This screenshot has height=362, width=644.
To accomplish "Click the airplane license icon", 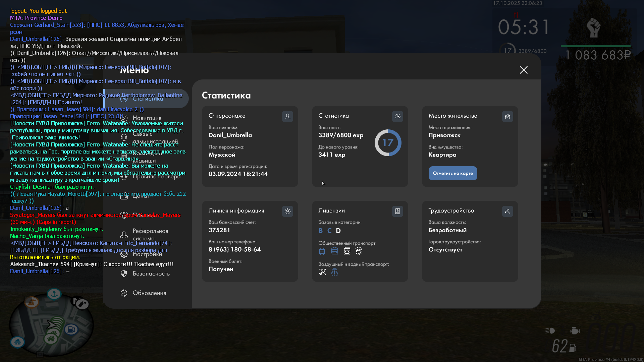I will tap(322, 272).
